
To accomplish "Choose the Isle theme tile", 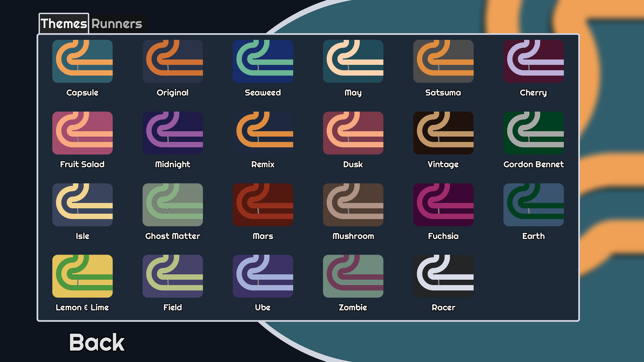I will tap(83, 205).
